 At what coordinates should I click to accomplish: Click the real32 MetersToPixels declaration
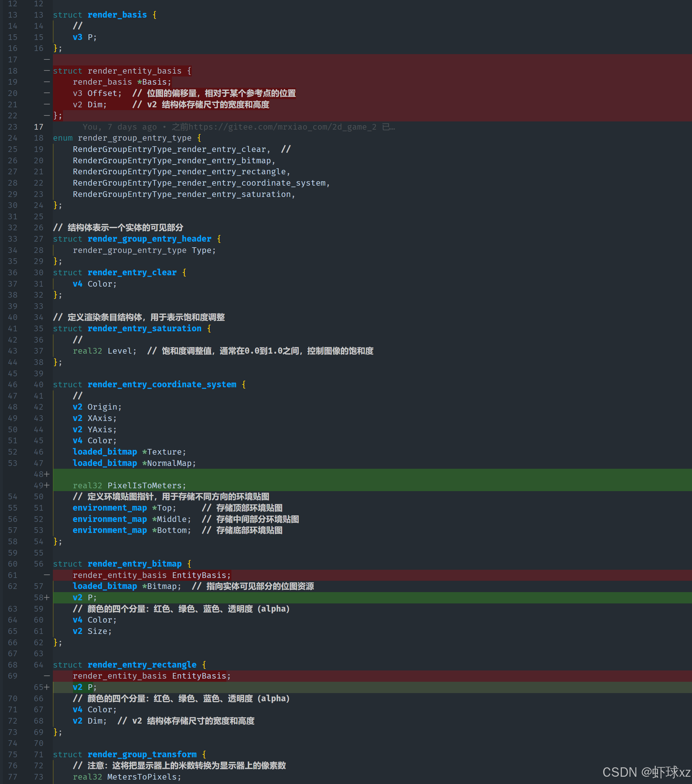127,777
